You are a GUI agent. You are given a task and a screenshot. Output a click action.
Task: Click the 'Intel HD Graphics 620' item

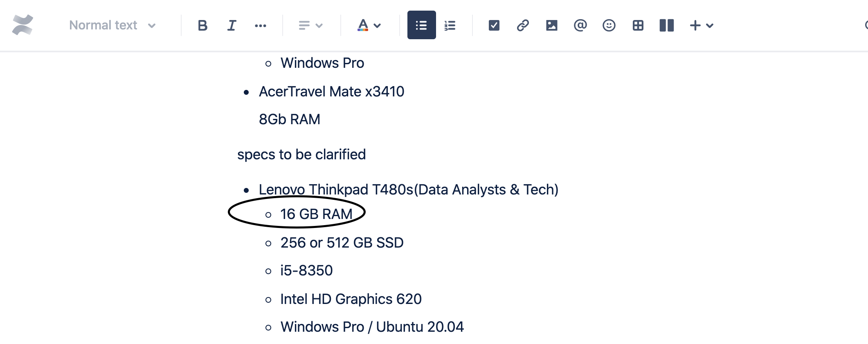pyautogui.click(x=351, y=299)
